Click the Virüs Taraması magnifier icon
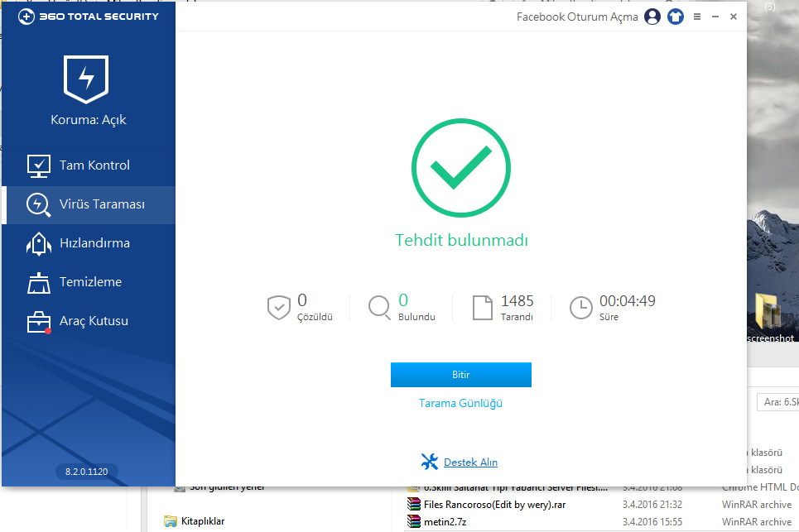Viewport: 799px width, 532px height. pyautogui.click(x=39, y=204)
